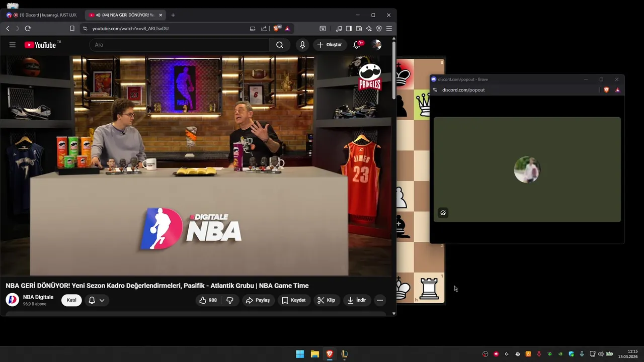644x362 pixels.
Task: Open the NBA Digitale channel avatar
Action: click(x=12, y=300)
